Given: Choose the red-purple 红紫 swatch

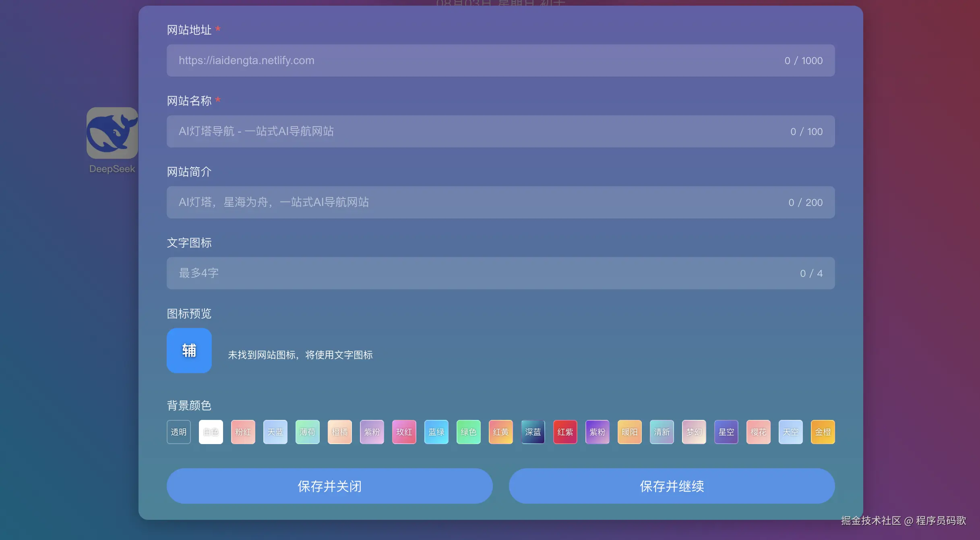Looking at the screenshot, I should click(x=565, y=432).
